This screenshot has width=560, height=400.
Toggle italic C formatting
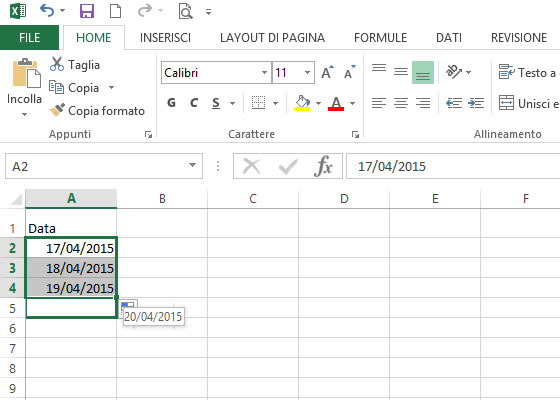pyautogui.click(x=194, y=103)
